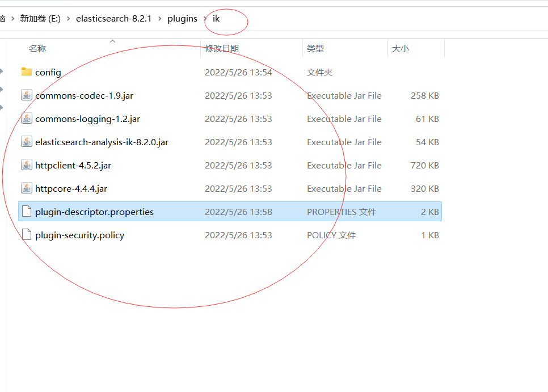The width and height of the screenshot is (548, 392).
Task: Go to 新加卷 (E:) in the breadcrumb
Action: (x=40, y=19)
